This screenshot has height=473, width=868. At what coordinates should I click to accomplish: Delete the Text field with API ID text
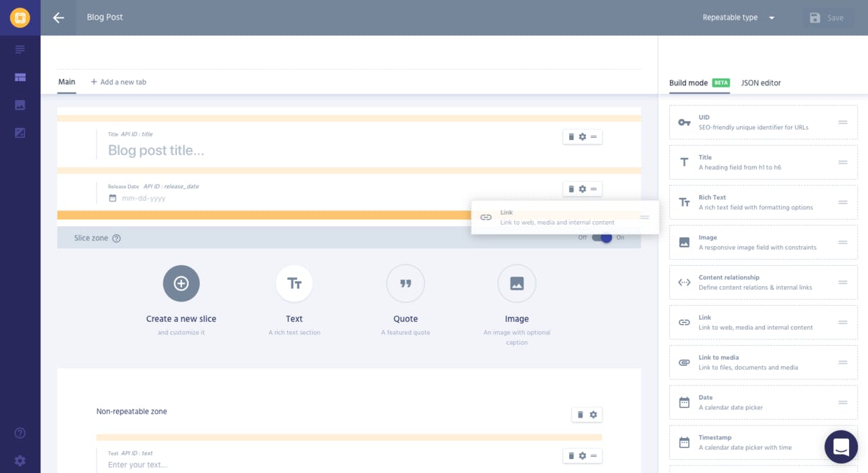[x=571, y=456]
